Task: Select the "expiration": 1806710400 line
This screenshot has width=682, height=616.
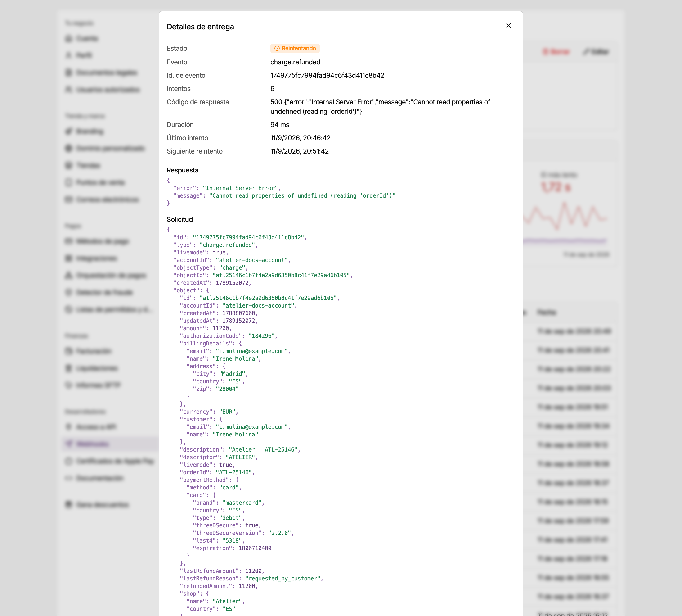Action: 232,548
